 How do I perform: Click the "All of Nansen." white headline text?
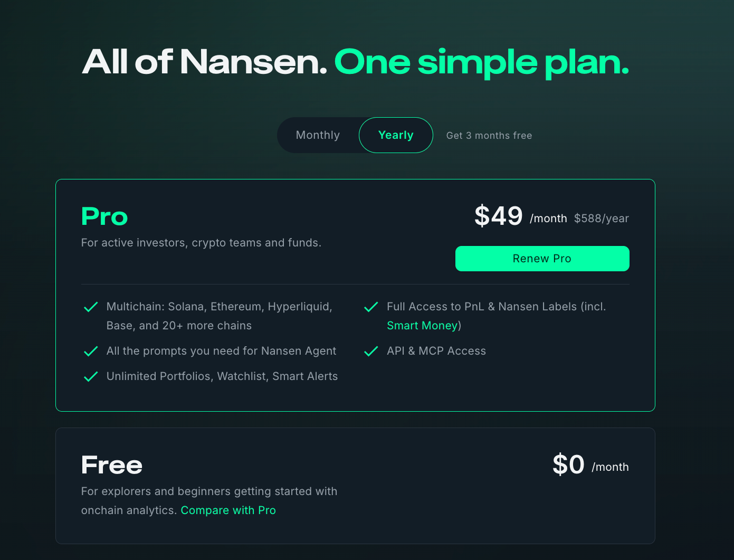(205, 62)
